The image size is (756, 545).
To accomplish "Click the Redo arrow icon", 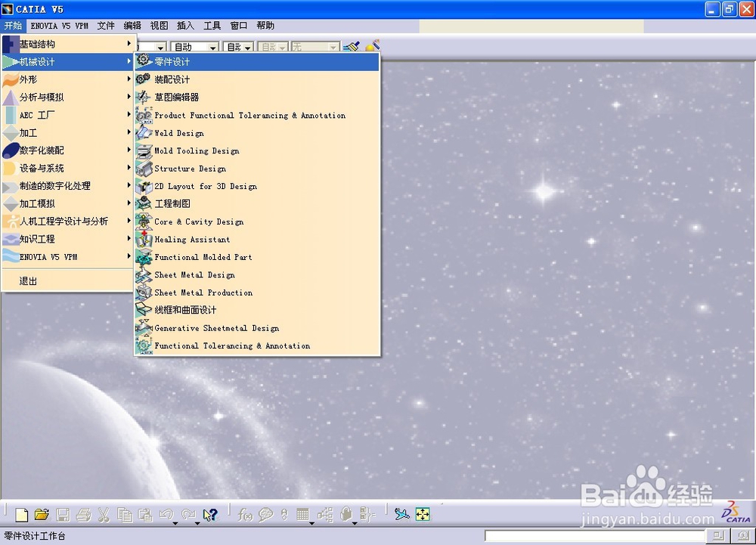I will (188, 515).
